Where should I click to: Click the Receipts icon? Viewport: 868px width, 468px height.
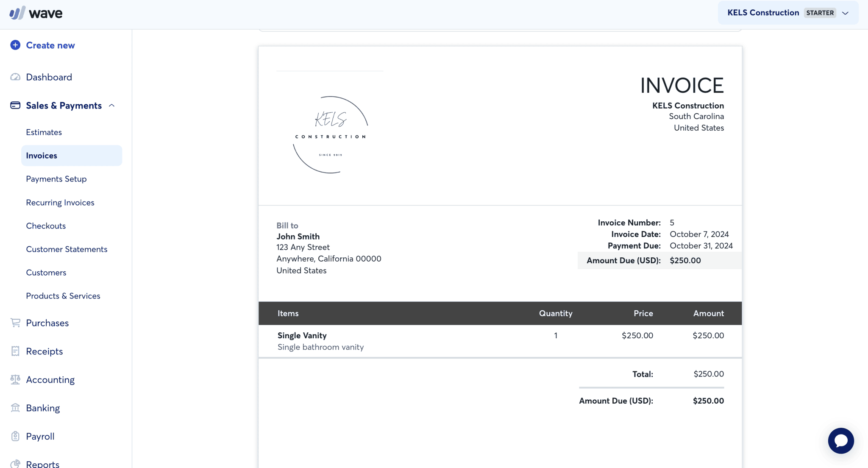(15, 351)
